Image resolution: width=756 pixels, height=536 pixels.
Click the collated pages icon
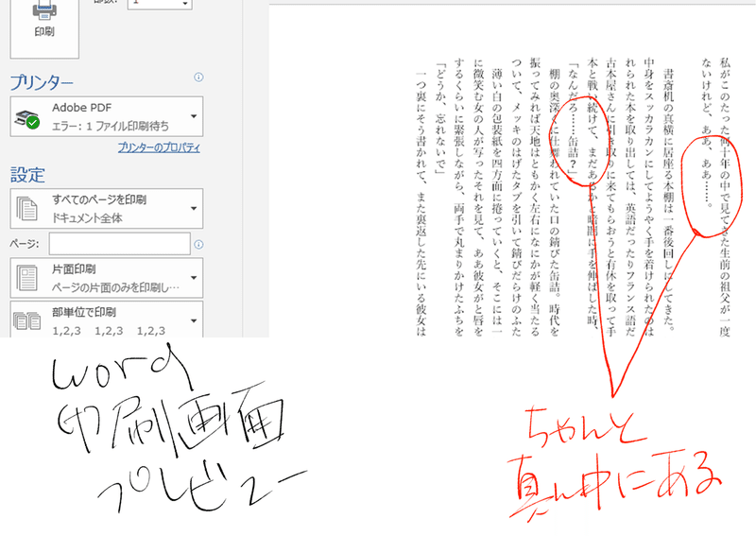click(27, 320)
